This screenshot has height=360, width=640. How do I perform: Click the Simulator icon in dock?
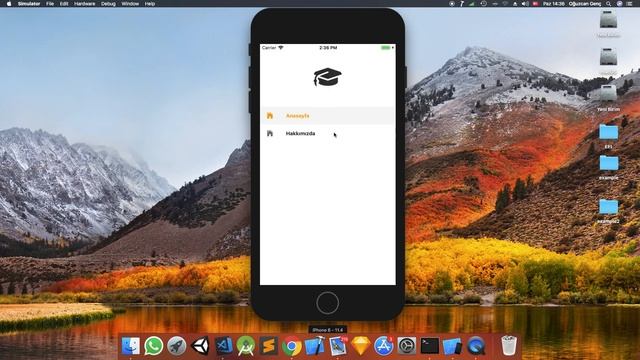click(453, 346)
